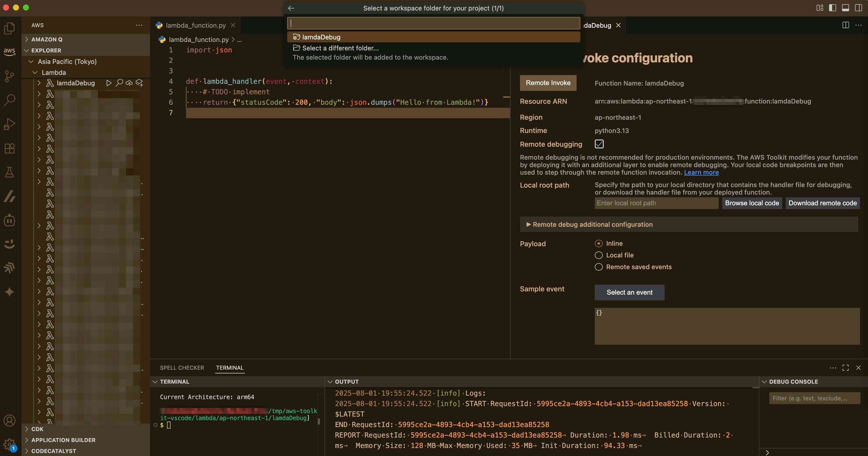Click the split editor icon at top right
This screenshot has height=456, width=868.
pos(845,25)
